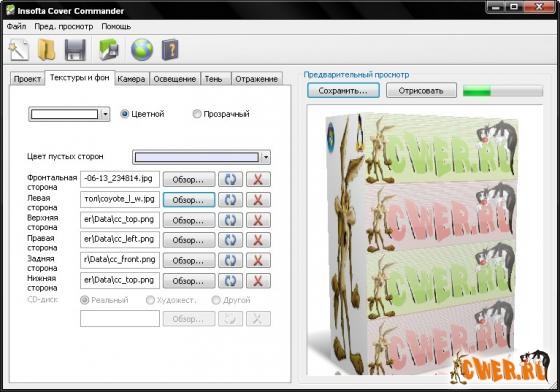Browse for the Задняя сторона image

pos(189,261)
